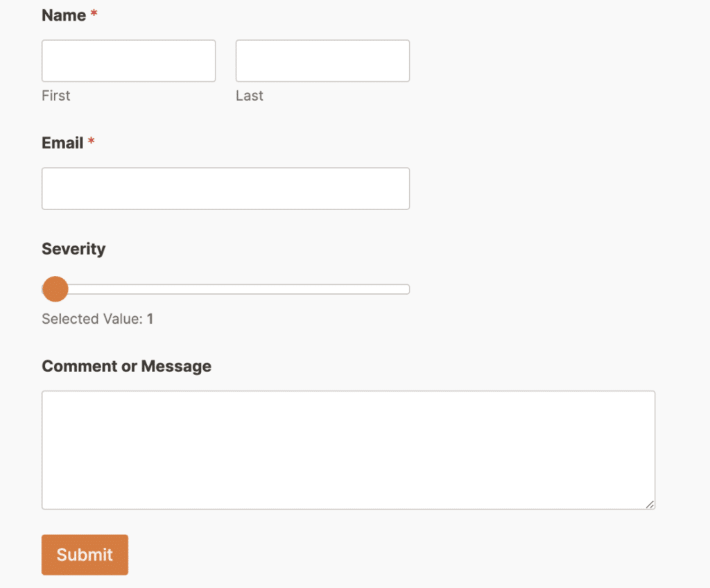710x588 pixels.
Task: Click the First sub-label under the name field
Action: point(56,96)
